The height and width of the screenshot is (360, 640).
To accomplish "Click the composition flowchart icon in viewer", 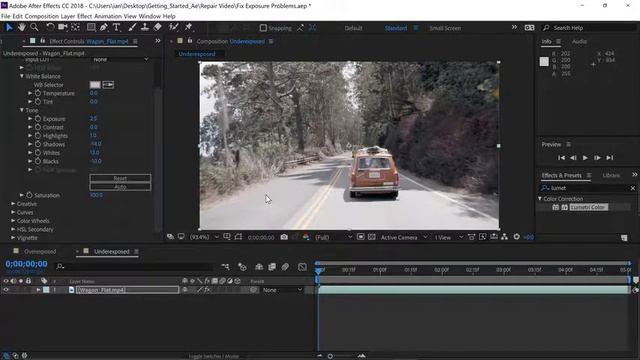I will pos(505,237).
